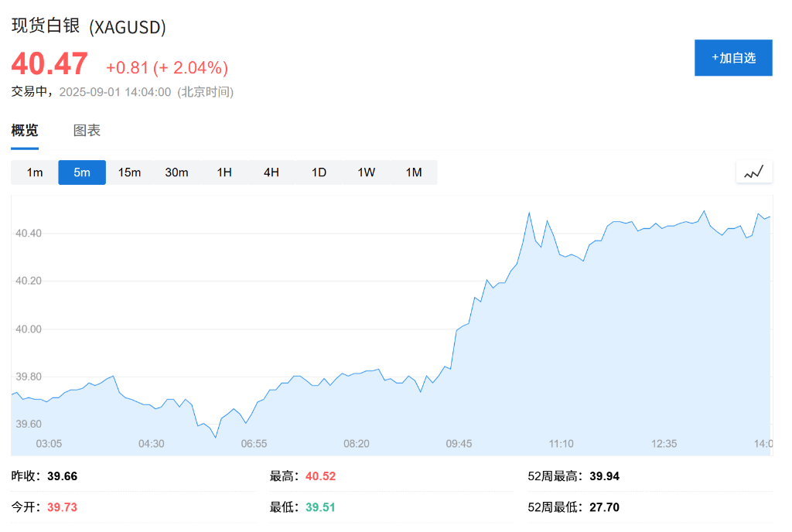792x532 pixels.
Task: Switch to the 15m interval
Action: [129, 172]
